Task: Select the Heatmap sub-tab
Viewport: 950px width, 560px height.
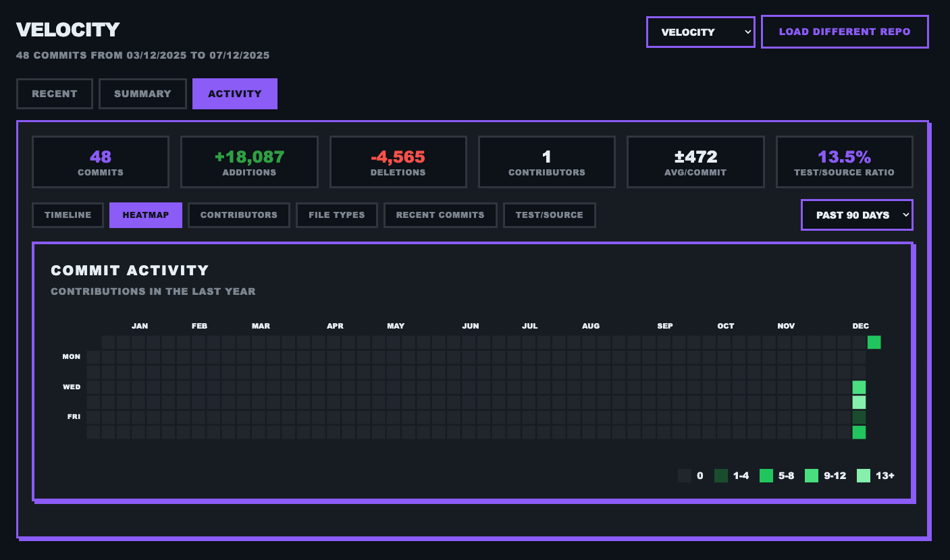Action: click(145, 215)
